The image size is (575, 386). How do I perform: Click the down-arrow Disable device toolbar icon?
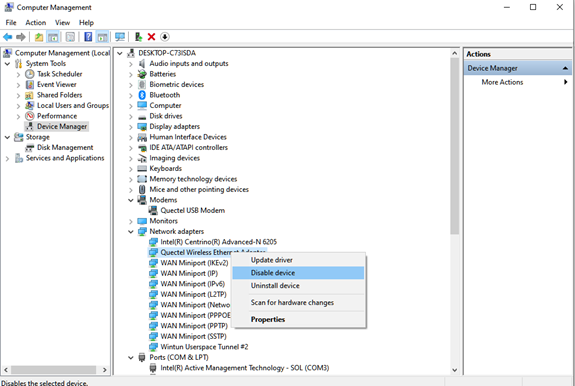click(x=165, y=37)
